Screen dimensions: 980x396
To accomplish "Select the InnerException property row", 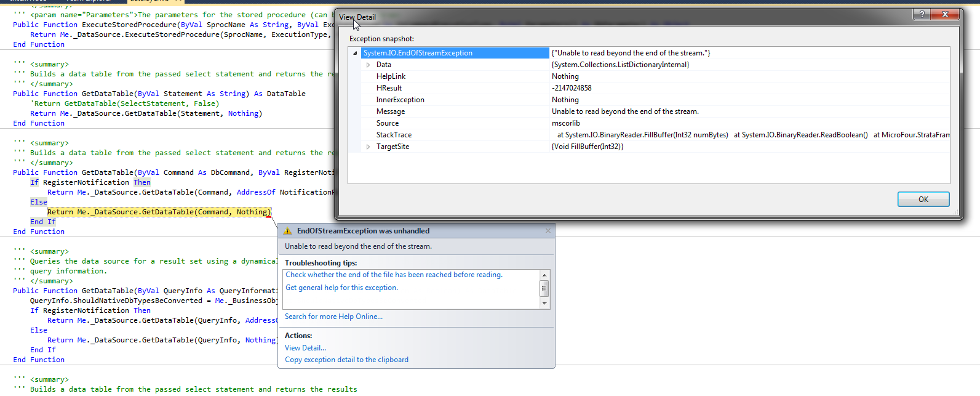I will pyautogui.click(x=400, y=100).
